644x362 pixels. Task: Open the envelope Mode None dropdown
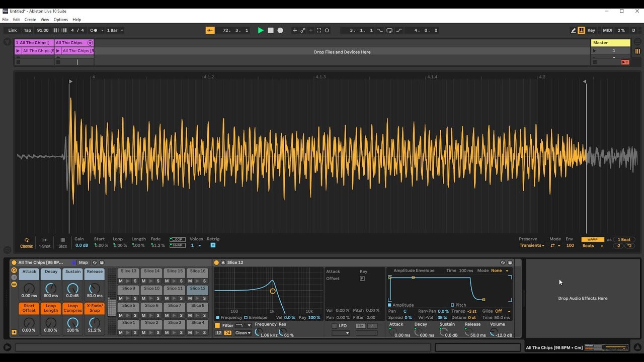[500, 270]
